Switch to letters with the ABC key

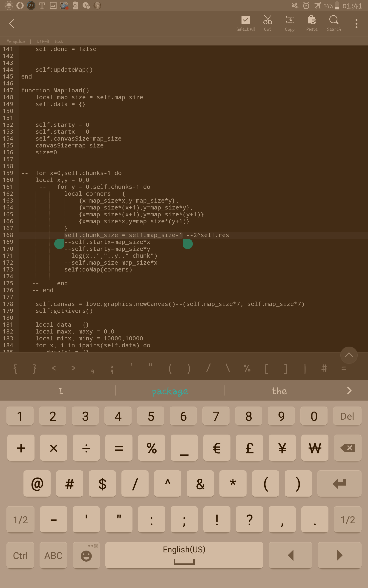point(53,555)
